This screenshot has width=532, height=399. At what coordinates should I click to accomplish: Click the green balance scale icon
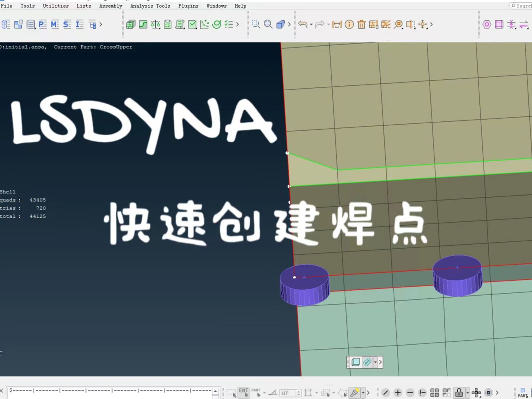point(155,25)
